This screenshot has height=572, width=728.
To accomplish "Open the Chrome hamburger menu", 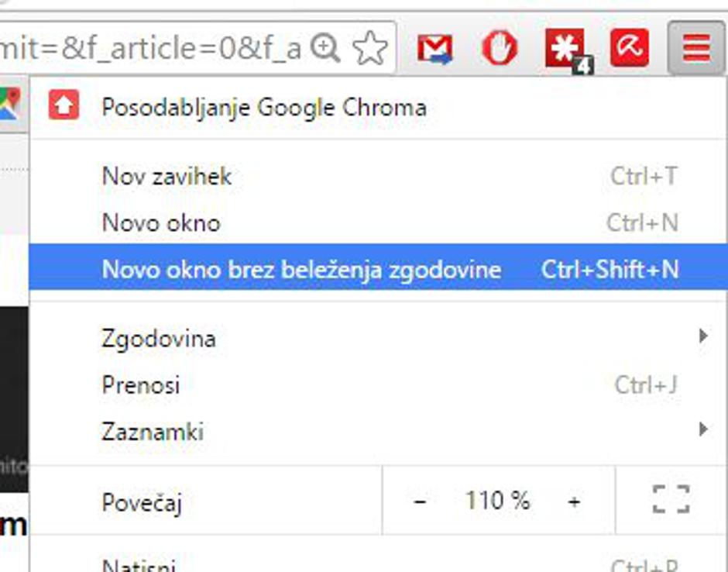I will pos(695,48).
